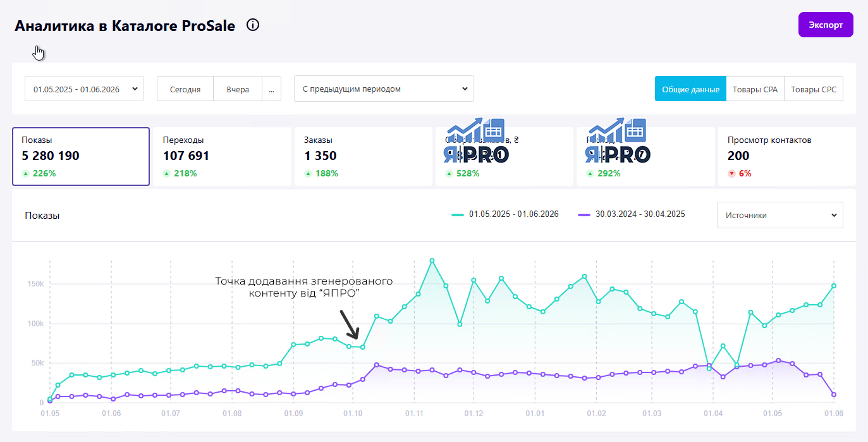868x442 pixels.
Task: Select the metric card showing 528% growth
Action: coord(504,156)
